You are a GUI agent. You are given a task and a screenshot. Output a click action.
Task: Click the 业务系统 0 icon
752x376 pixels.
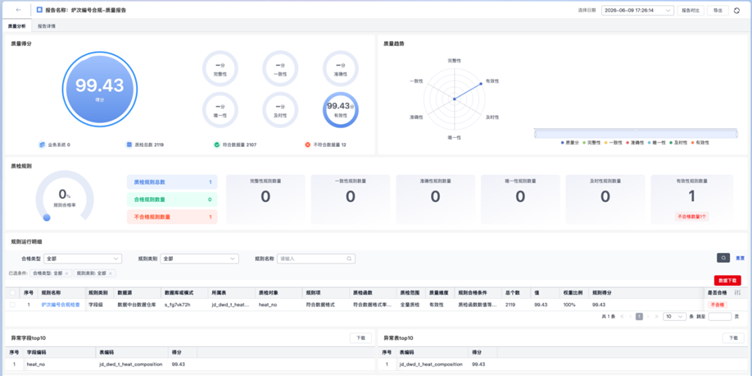click(x=42, y=144)
